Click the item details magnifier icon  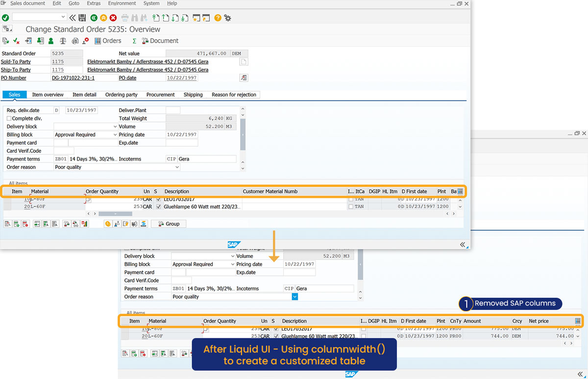pyautogui.click(x=7, y=224)
